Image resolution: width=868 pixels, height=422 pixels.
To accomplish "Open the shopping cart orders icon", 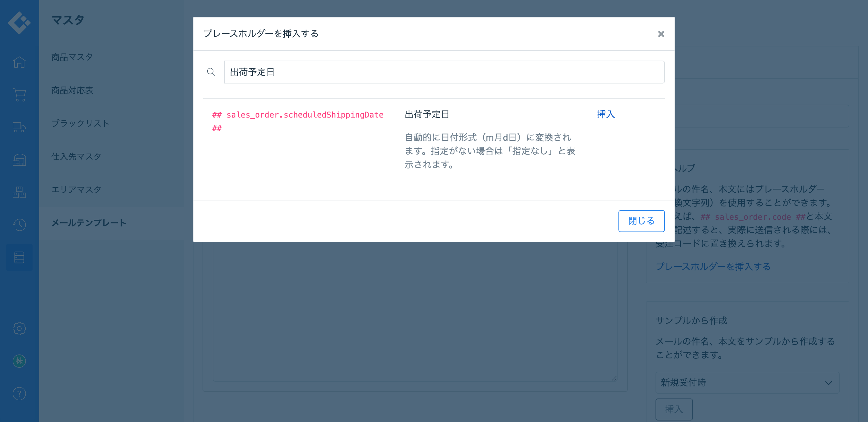I will coord(19,95).
